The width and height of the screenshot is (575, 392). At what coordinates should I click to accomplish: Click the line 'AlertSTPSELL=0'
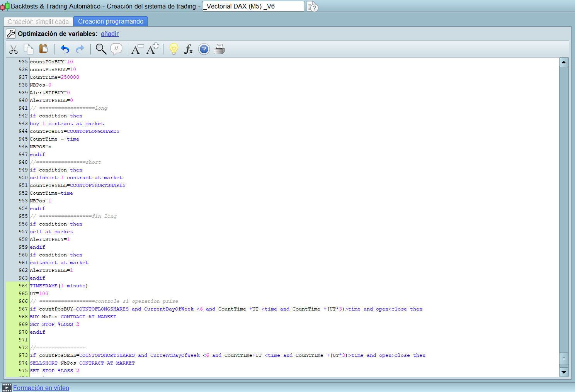pos(51,100)
